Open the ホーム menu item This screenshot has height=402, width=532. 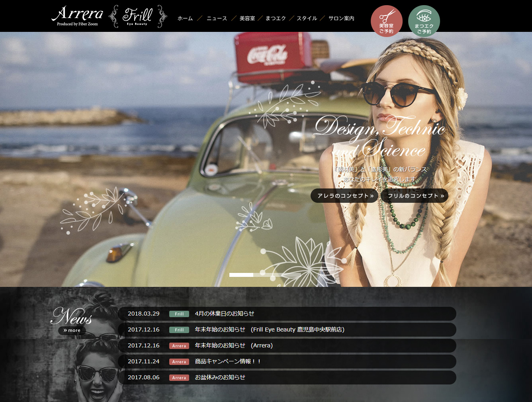pos(185,18)
